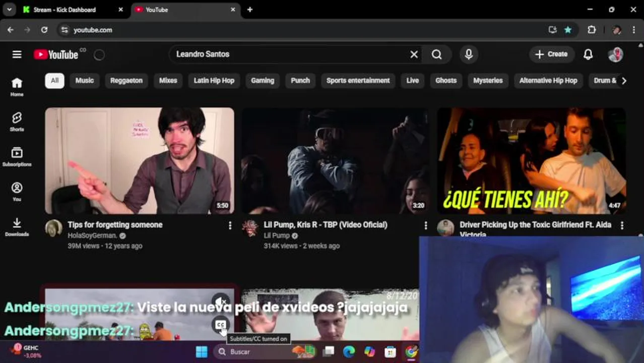Play the Tips for forgetting someone thumbnail
Screen dimensions: 644x363
(x=140, y=161)
